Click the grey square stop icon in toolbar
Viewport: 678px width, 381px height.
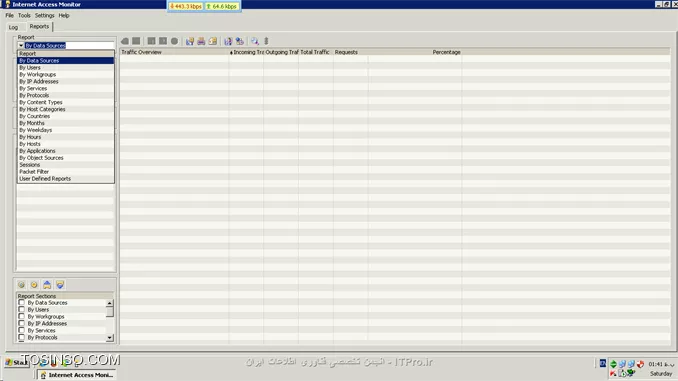(136, 41)
